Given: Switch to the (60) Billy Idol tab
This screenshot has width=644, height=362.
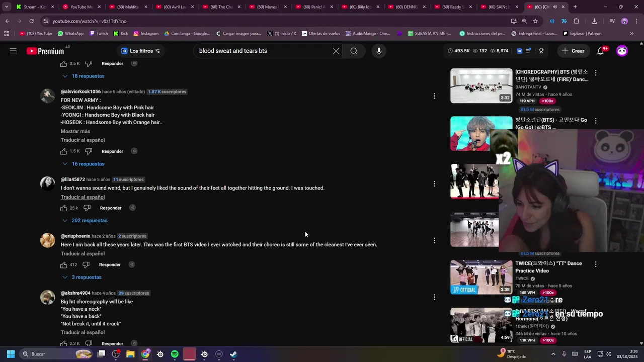Looking at the screenshot, I should (361, 7).
